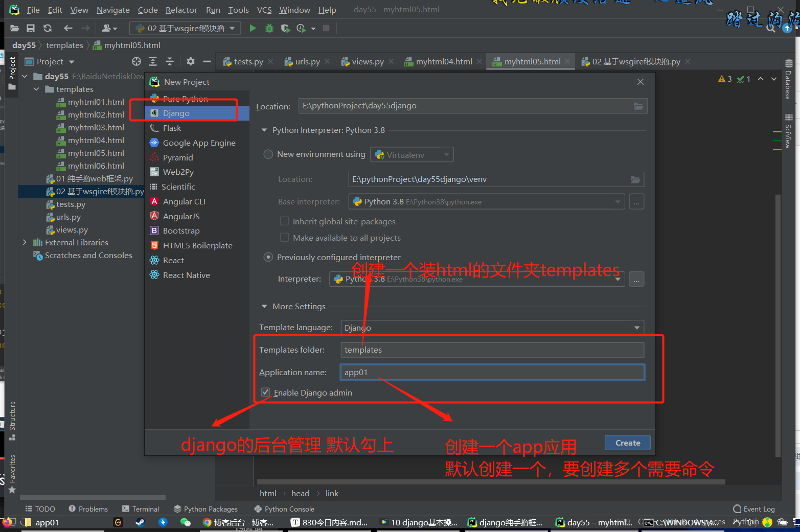Run the current configuration with green play icon

click(253, 28)
